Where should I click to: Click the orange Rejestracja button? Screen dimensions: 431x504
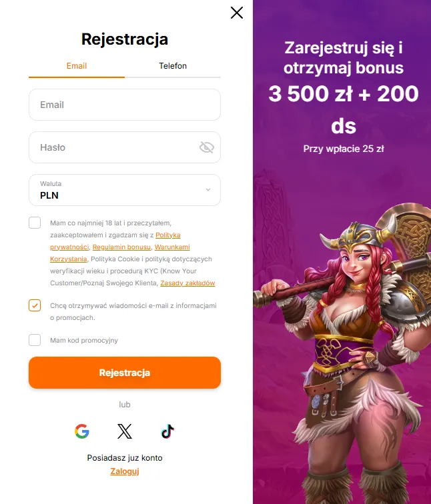[x=125, y=373]
